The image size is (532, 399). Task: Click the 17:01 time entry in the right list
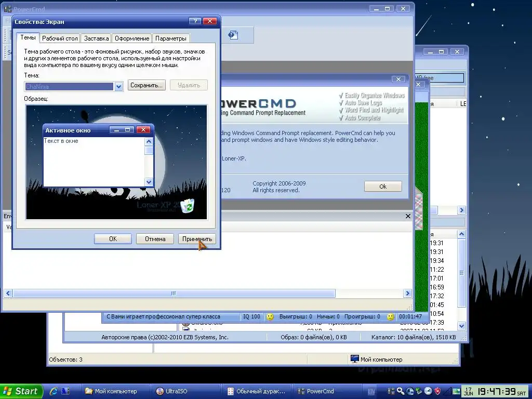[436, 278]
